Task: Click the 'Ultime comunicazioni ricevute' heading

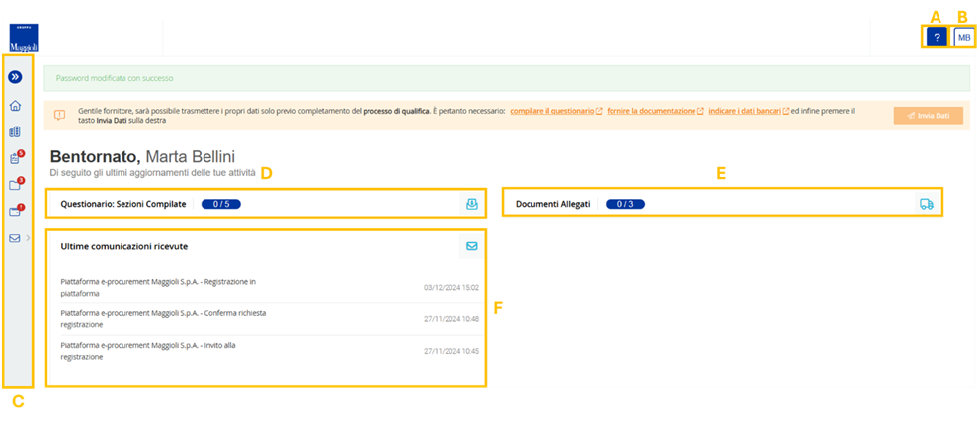Action: (124, 246)
